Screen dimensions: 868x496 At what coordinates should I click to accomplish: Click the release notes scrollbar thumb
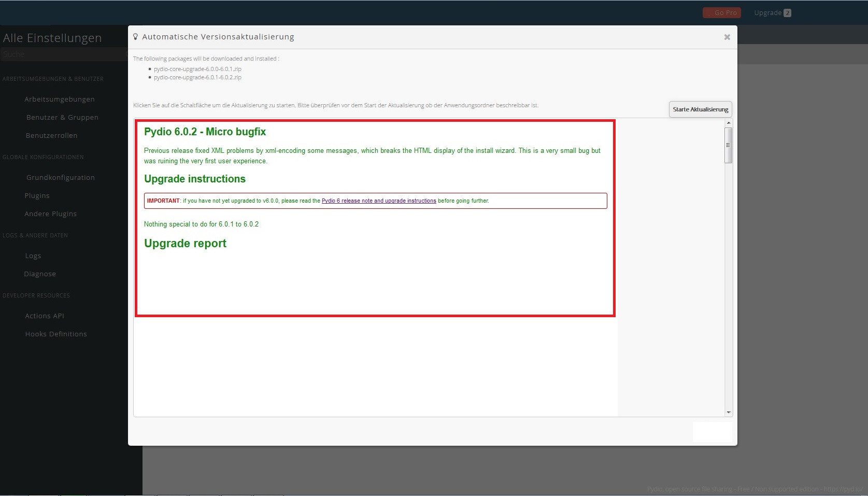[x=729, y=145]
